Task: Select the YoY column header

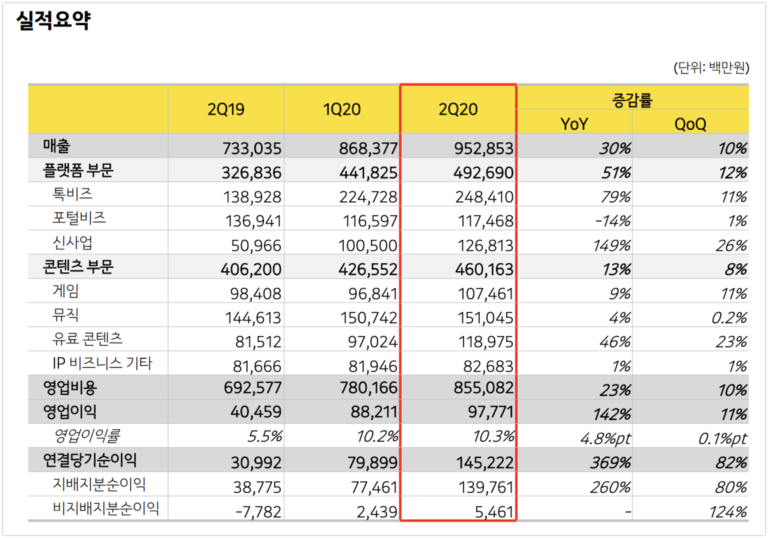Action: point(574,123)
